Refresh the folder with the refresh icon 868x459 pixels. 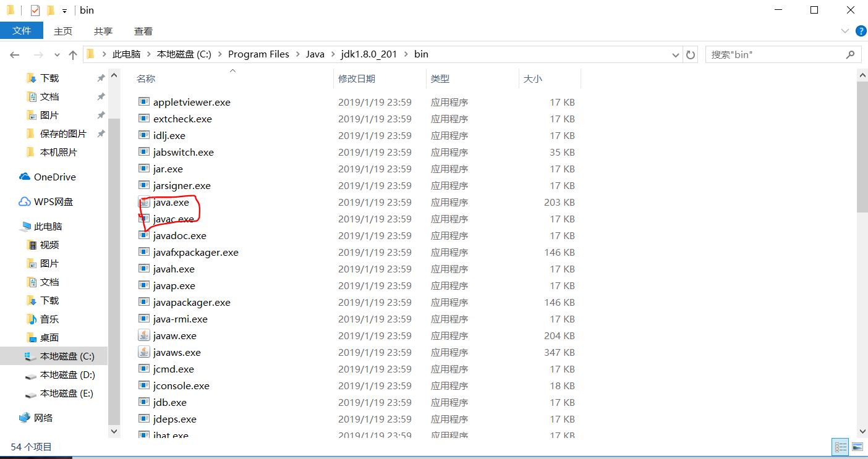tap(691, 54)
